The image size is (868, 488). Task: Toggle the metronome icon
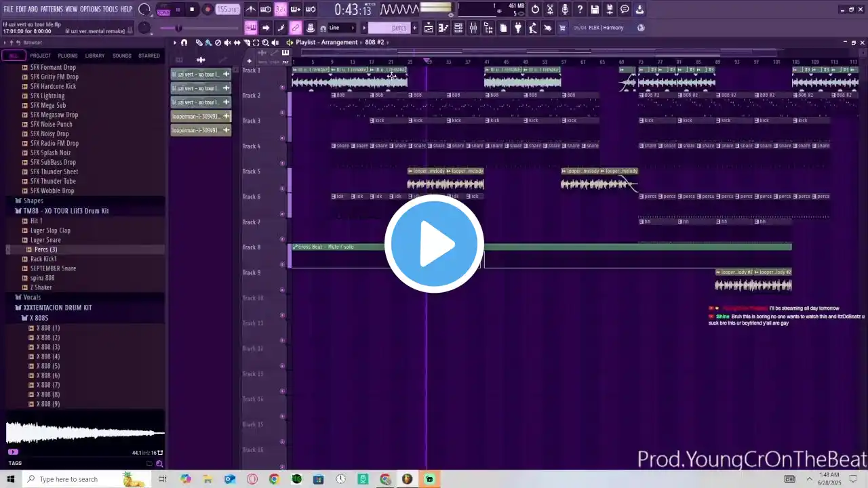pyautogui.click(x=251, y=9)
